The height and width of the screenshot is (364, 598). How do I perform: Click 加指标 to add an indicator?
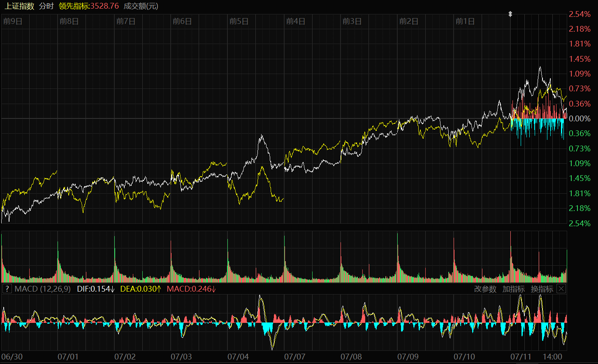tap(513, 289)
